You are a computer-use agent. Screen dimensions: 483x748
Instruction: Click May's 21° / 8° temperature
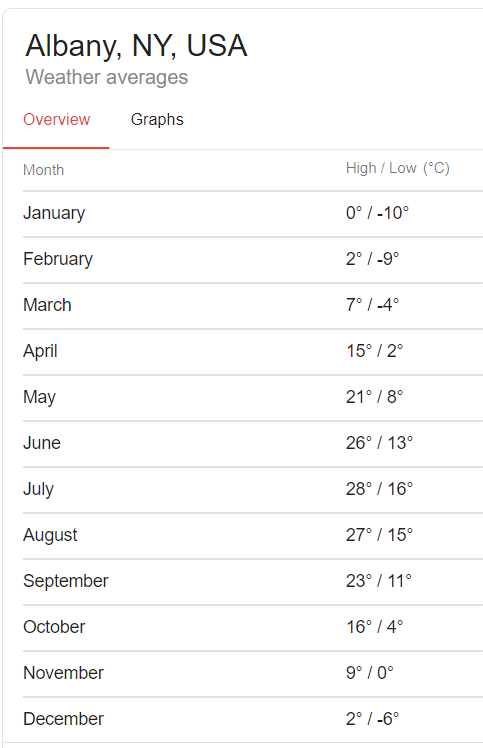(x=375, y=397)
